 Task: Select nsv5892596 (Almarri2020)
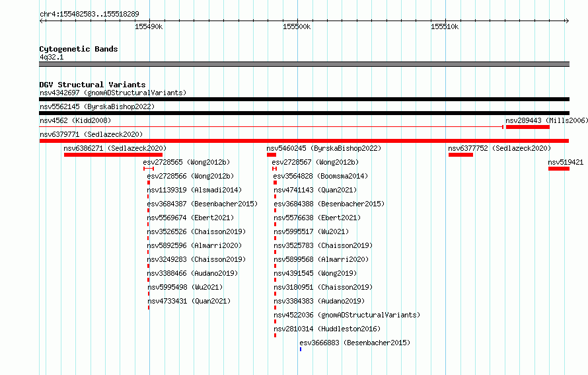tap(194, 245)
